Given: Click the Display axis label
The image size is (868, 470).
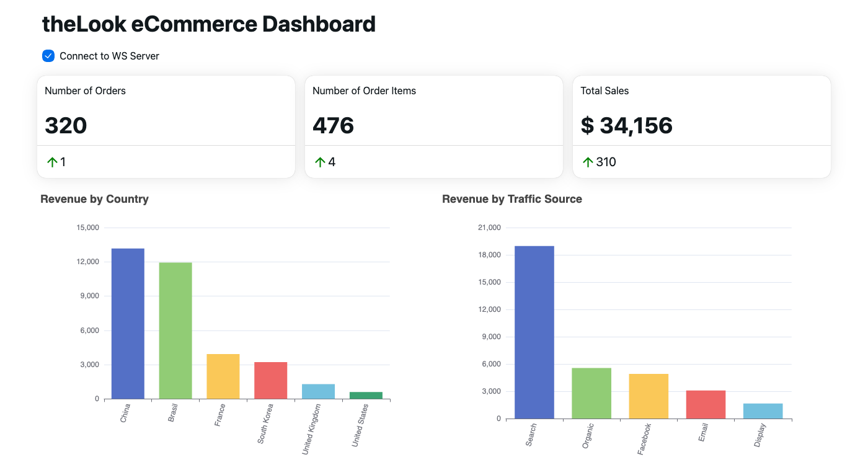Looking at the screenshot, I should point(759,436).
